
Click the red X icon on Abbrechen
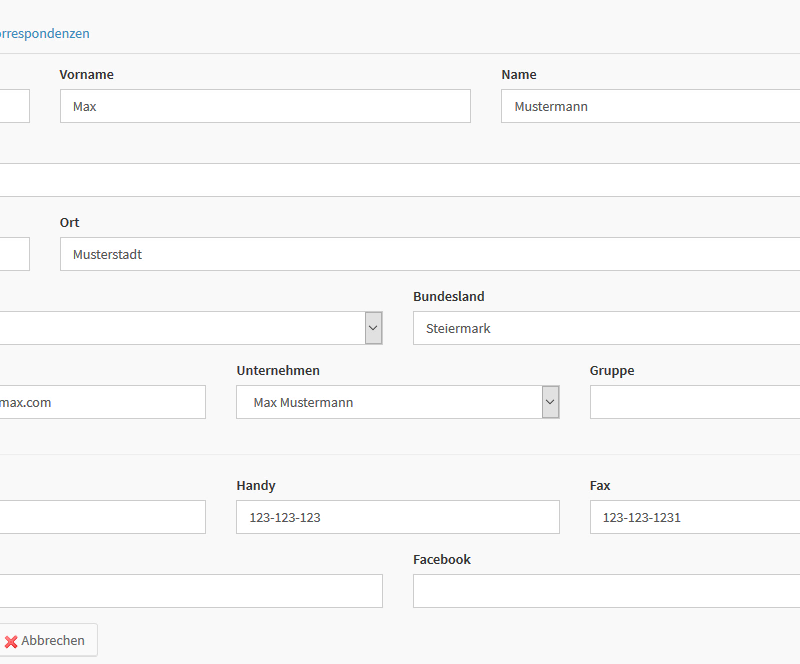point(12,641)
